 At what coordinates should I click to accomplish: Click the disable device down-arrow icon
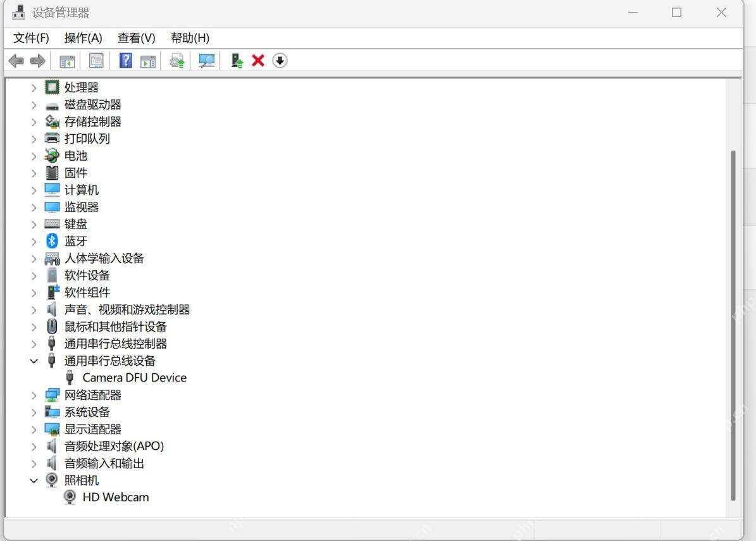point(280,61)
